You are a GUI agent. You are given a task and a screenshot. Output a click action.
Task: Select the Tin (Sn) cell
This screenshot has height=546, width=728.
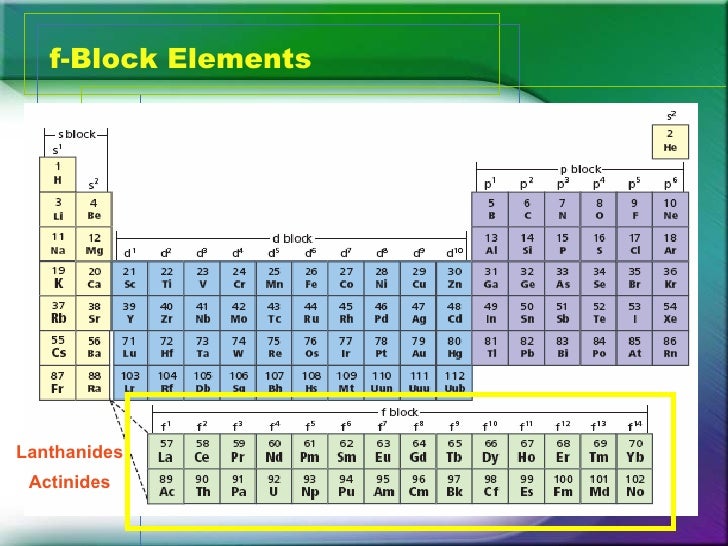pos(526,313)
